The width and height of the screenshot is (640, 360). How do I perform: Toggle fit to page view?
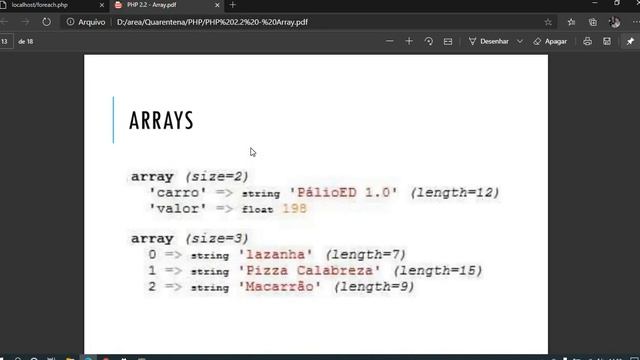[448, 41]
